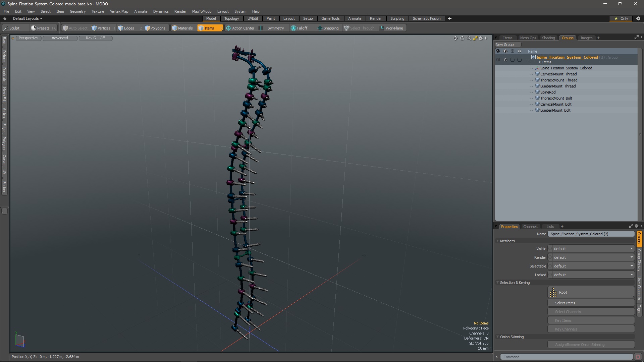This screenshot has width=644, height=362.
Task: Toggle Ray GL Off button
Action: coord(95,38)
